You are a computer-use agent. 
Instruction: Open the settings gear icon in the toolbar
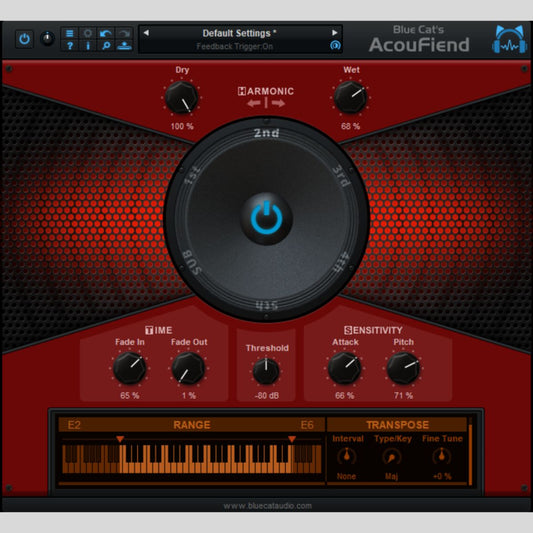(88, 33)
